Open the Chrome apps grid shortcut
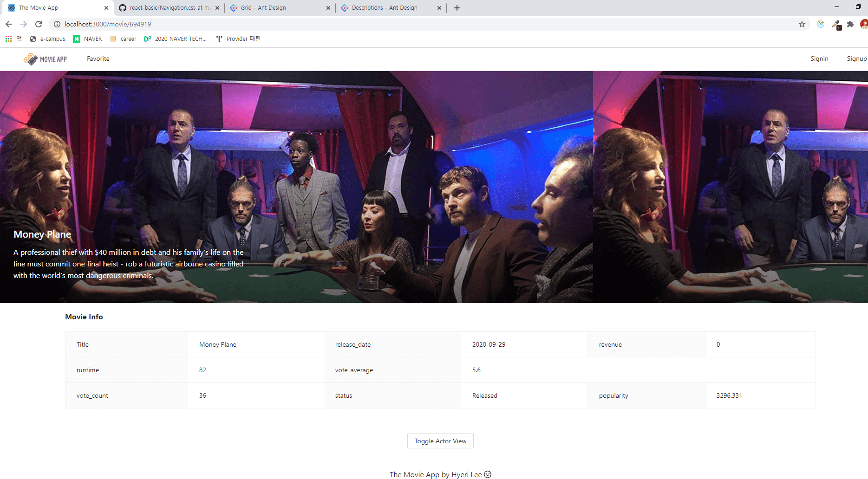Screen dimensions: 868x479 [x=8, y=39]
